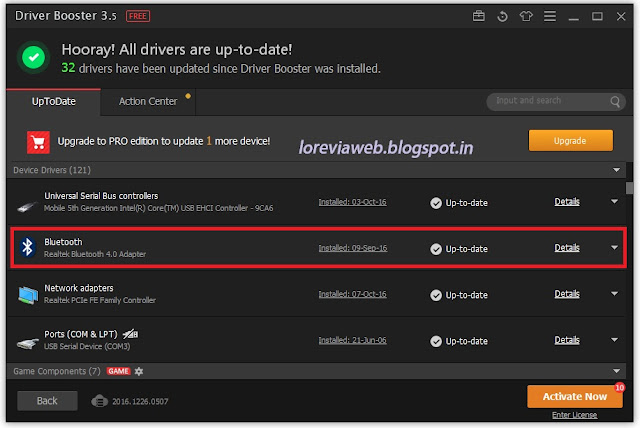Image resolution: width=640 pixels, height=428 pixels.
Task: Click Installed: 21-Jun-06 date link
Action: [x=353, y=340]
